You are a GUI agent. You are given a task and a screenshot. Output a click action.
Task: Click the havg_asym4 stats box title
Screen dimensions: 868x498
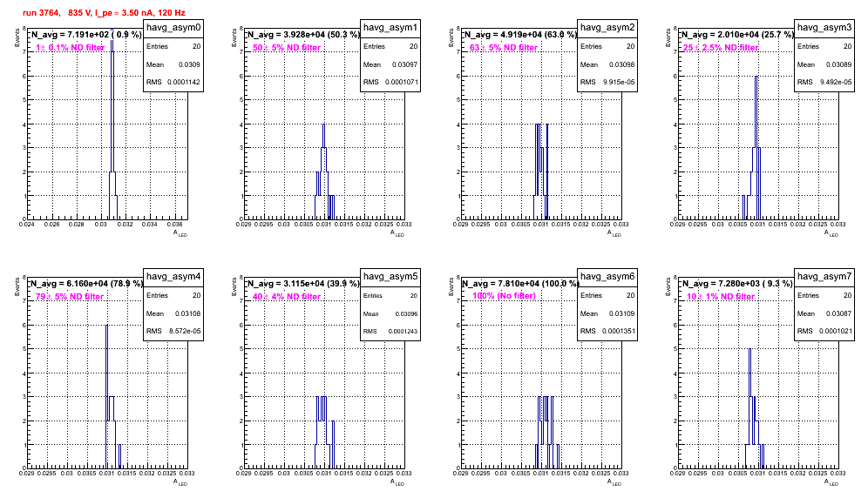173,277
